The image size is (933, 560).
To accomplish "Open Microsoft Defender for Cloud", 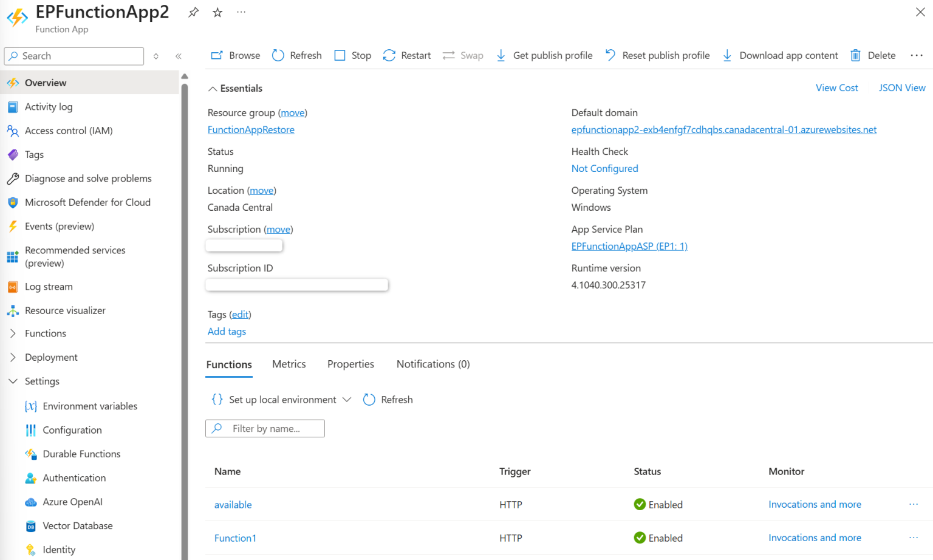I will coord(87,202).
